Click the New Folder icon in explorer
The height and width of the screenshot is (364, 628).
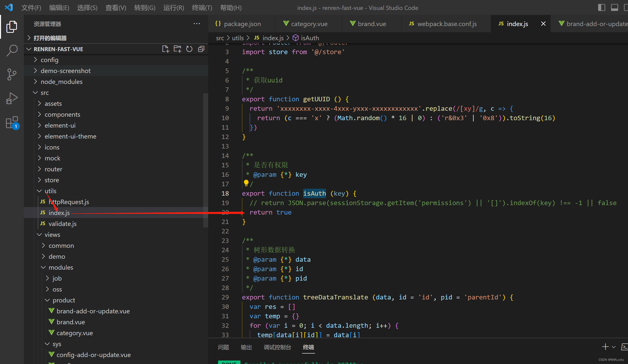[177, 49]
